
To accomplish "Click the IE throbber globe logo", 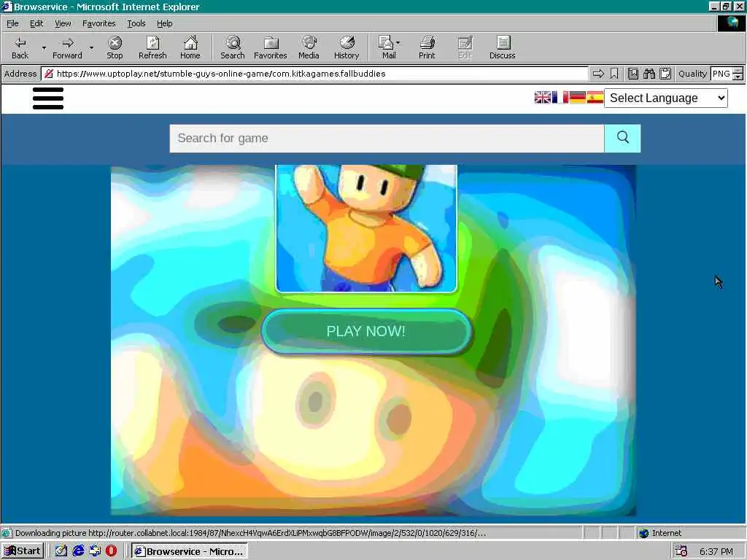I will pos(731,23).
